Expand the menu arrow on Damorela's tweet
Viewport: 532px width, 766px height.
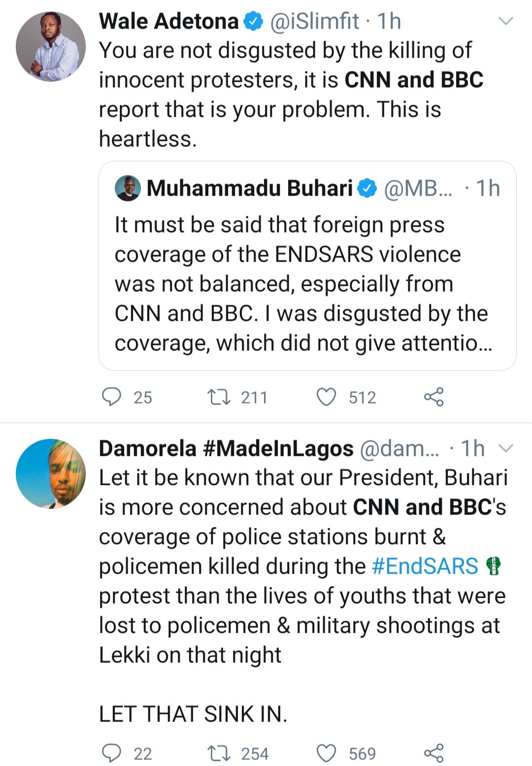(x=506, y=448)
